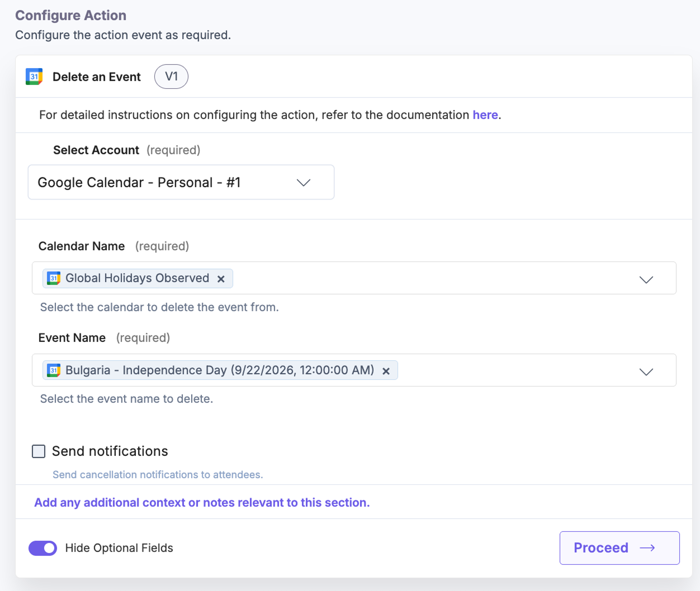
Task: Click the 'Calendar Name' field label
Action: pos(81,246)
